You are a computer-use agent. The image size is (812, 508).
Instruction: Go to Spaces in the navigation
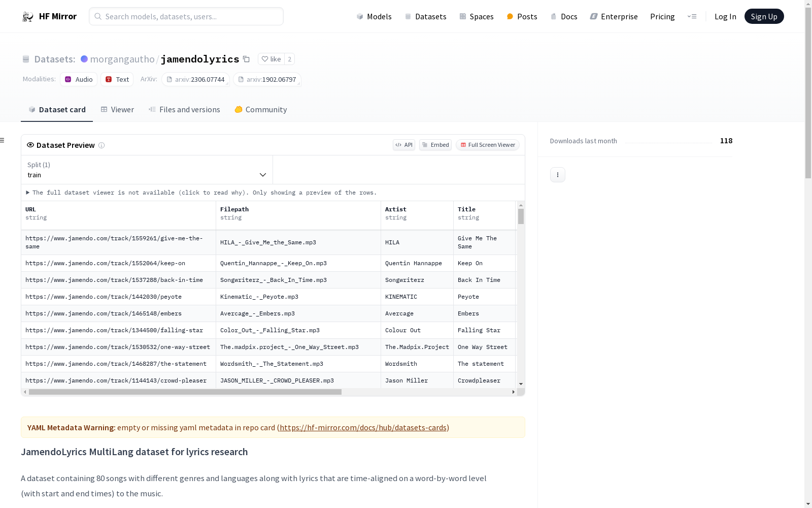pyautogui.click(x=477, y=17)
